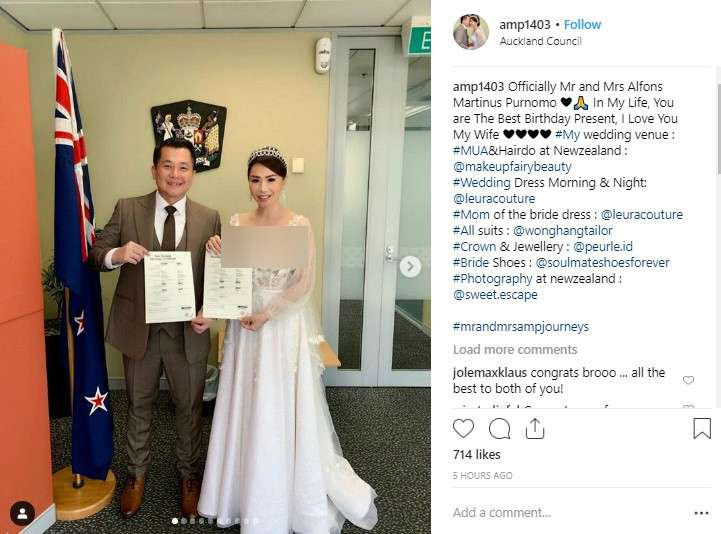Click the Add a comment field
Viewport: 721px width, 534px height.
click(568, 513)
